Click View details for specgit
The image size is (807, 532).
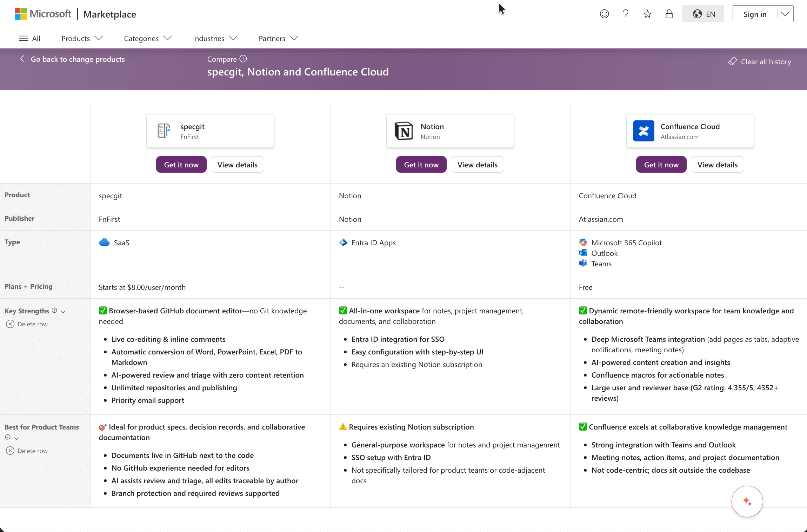[237, 165]
